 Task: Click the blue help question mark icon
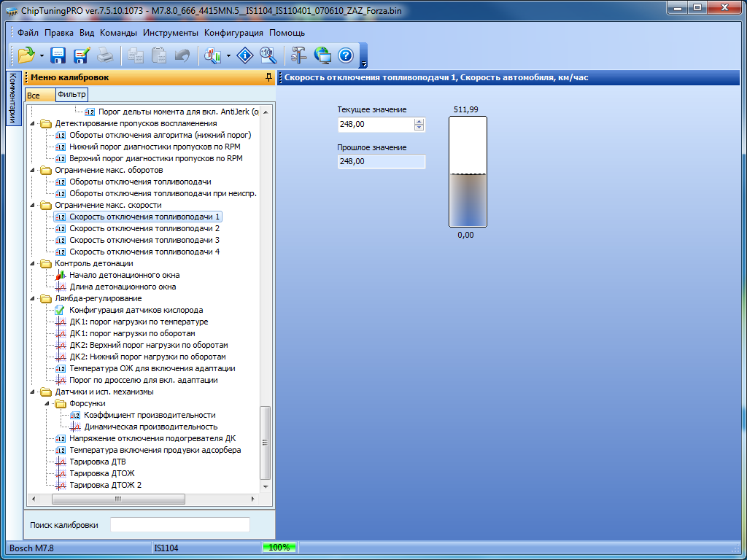point(346,55)
